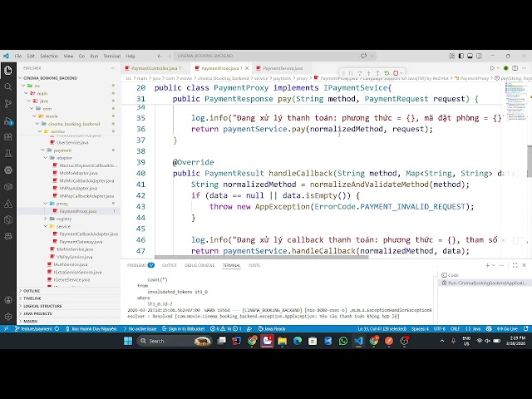
Task: Open the Customize Layout control
Action: pyautogui.click(x=452, y=56)
